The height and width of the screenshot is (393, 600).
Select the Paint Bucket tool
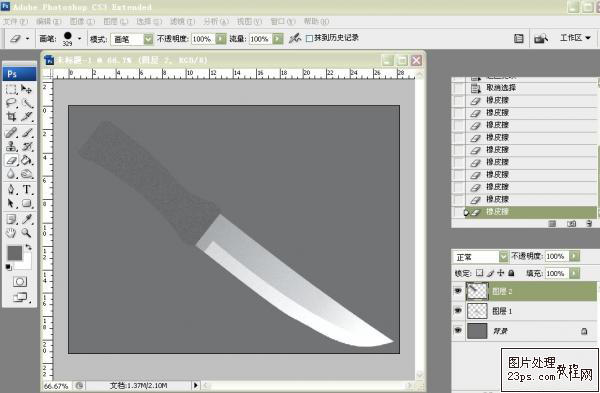coord(26,160)
